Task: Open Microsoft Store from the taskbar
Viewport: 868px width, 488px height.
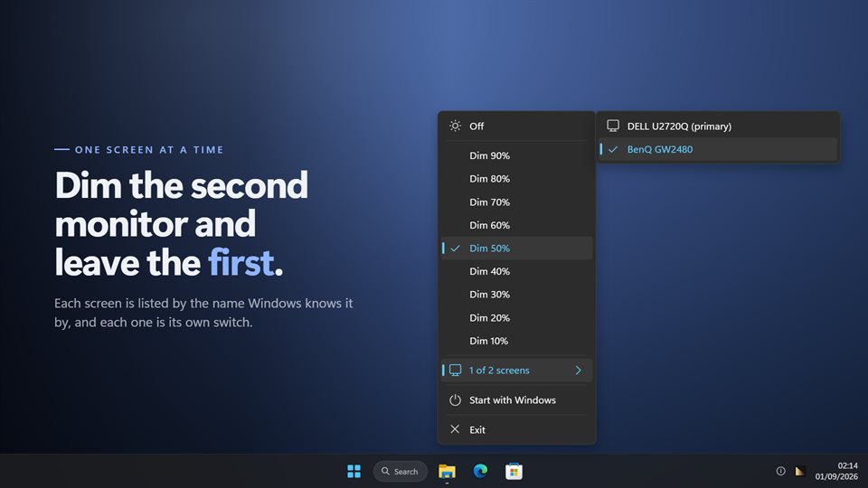Action: 514,472
